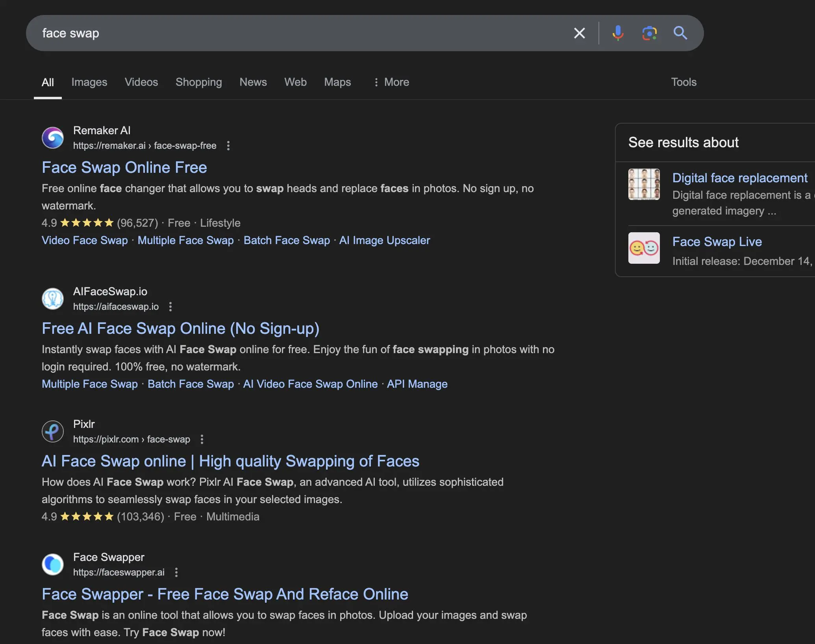The image size is (815, 644).
Task: Follow the API Manage sitelink
Action: click(417, 384)
